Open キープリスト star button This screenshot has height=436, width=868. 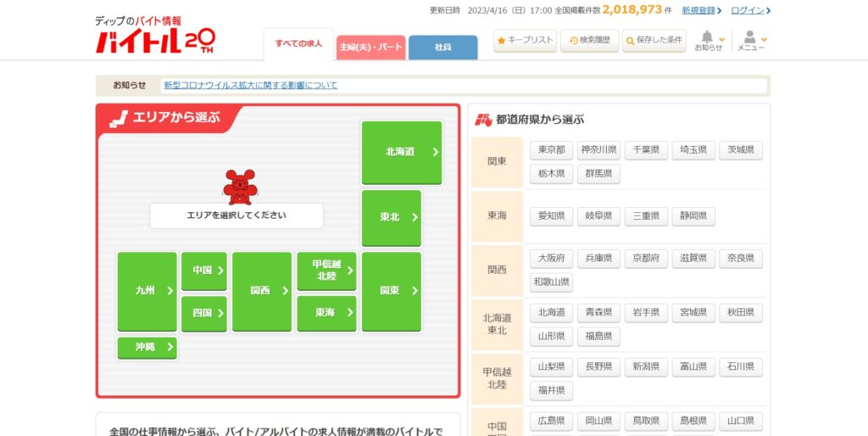click(x=526, y=40)
